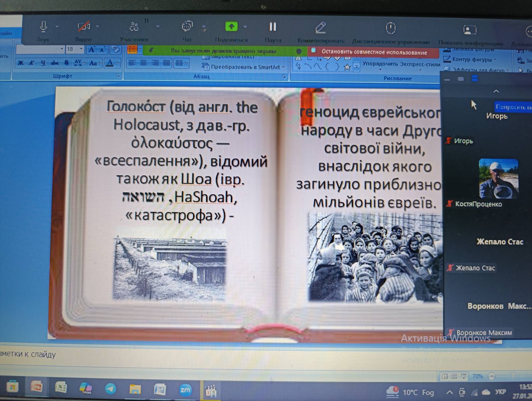Toggle bold Ж formatting
Image resolution: width=532 pixels, height=401 pixels.
pyautogui.click(x=21, y=63)
